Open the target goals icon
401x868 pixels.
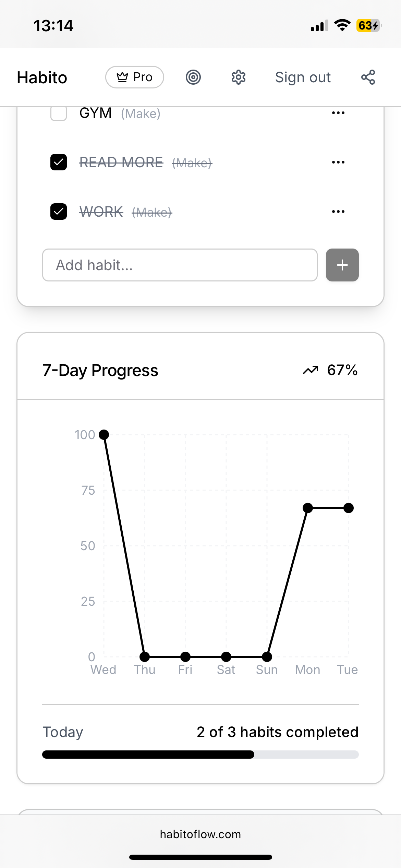point(193,77)
